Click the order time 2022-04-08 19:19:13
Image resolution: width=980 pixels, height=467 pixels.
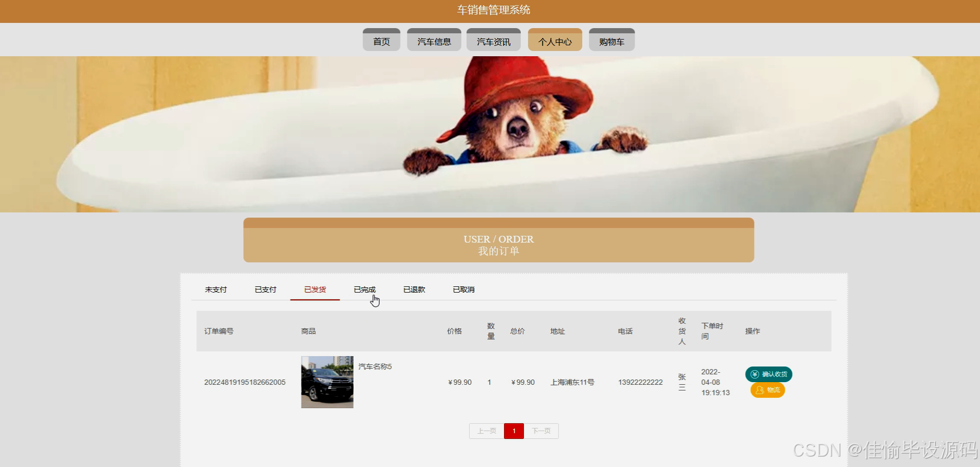tap(715, 382)
